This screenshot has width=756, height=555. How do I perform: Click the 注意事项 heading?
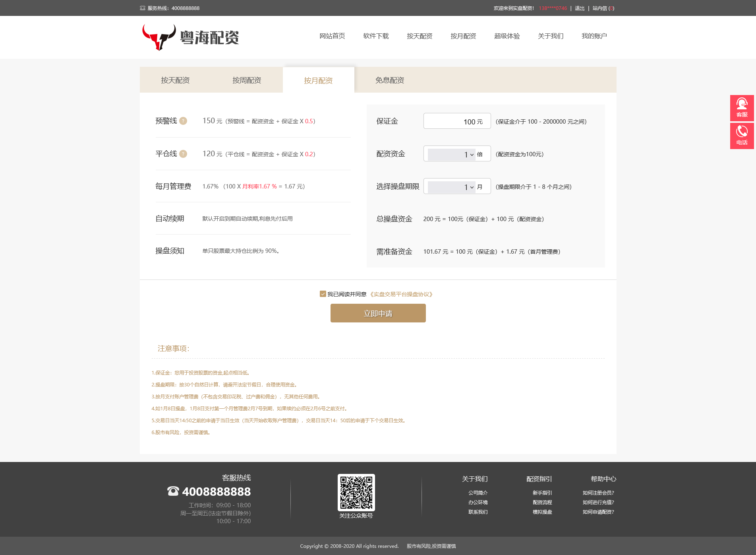coord(174,349)
